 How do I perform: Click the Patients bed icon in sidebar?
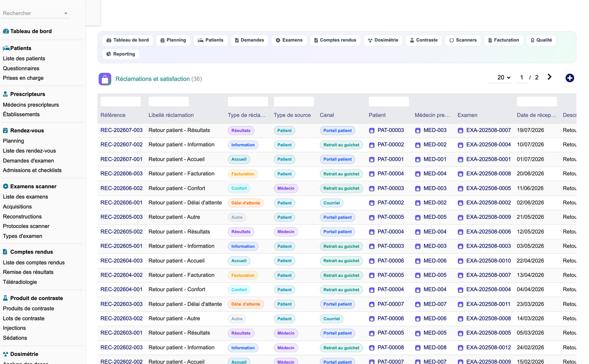pos(6,48)
